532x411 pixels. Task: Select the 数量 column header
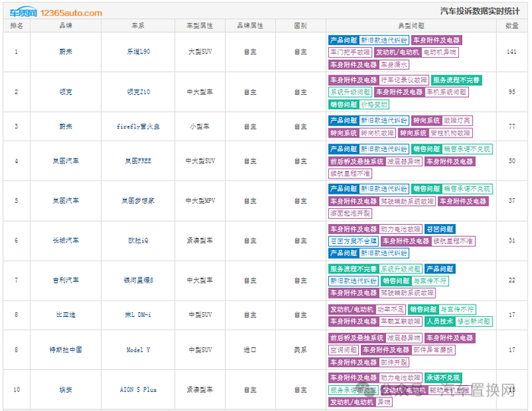click(512, 25)
